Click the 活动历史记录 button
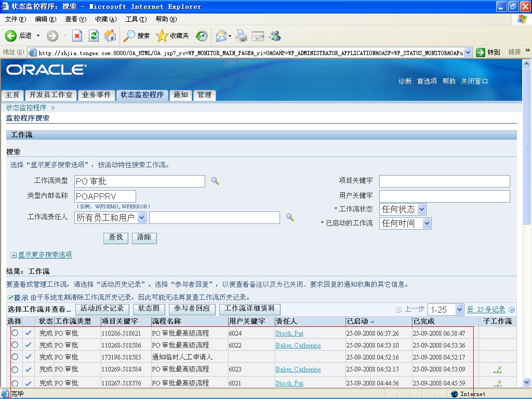This screenshot has width=532, height=399. pos(102,309)
